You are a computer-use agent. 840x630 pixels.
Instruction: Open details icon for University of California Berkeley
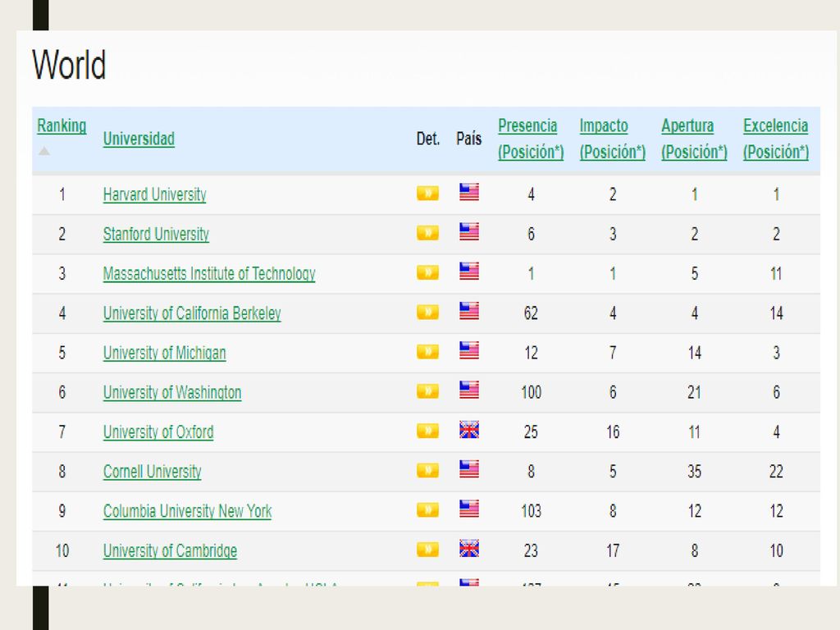pos(427,312)
